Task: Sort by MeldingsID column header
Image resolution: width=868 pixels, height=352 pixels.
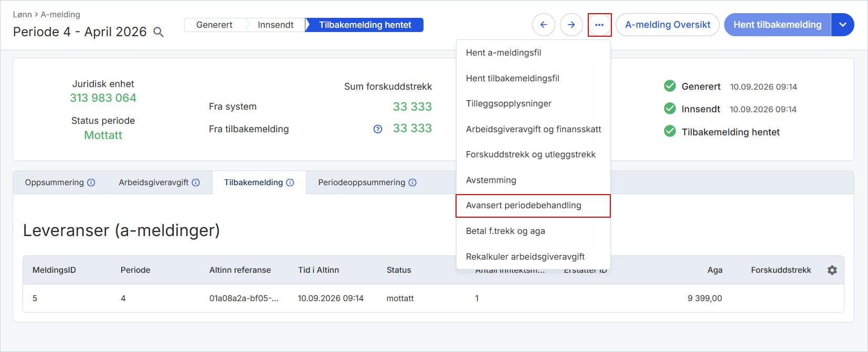Action: (54, 270)
